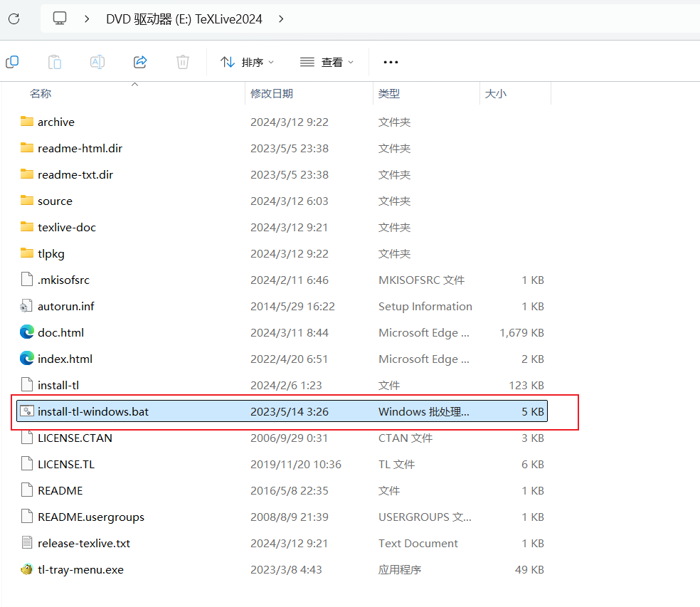Screen dimensions: 700x607
Task: Sort by 类型 column header
Action: [x=389, y=94]
